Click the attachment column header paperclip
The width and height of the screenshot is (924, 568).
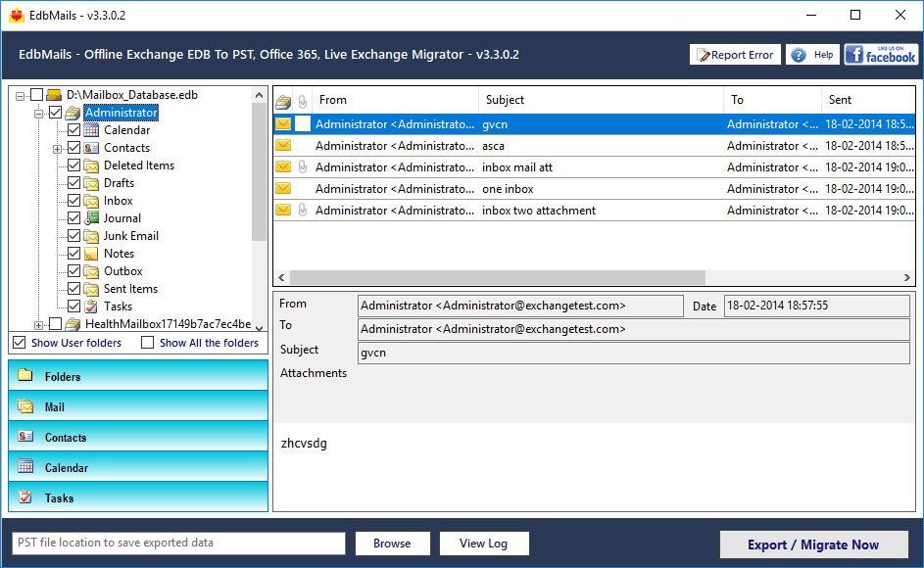(x=303, y=101)
